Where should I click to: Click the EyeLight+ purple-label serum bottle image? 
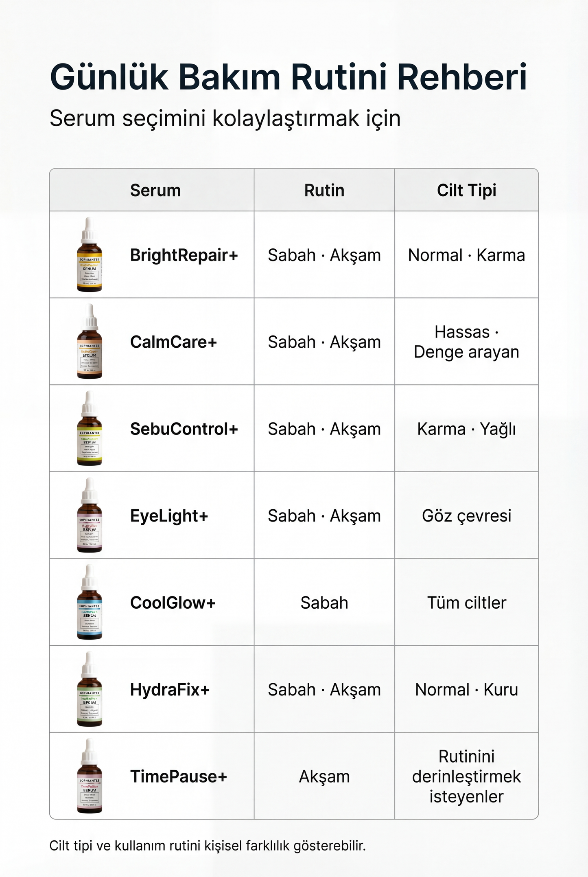pos(90,515)
